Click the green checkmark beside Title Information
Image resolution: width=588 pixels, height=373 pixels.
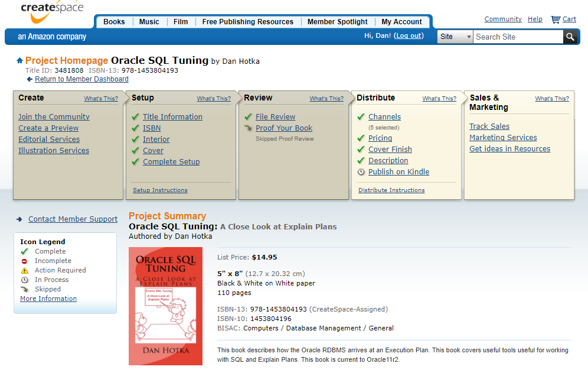(x=135, y=117)
